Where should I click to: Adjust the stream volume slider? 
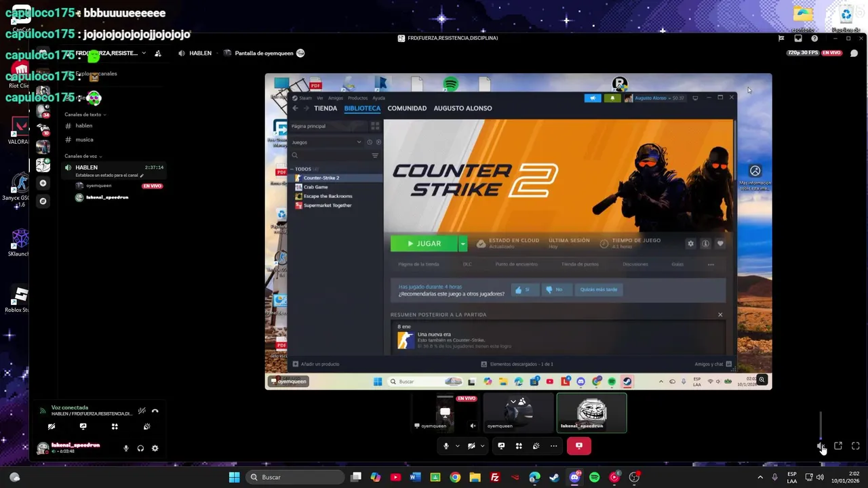pos(821,426)
